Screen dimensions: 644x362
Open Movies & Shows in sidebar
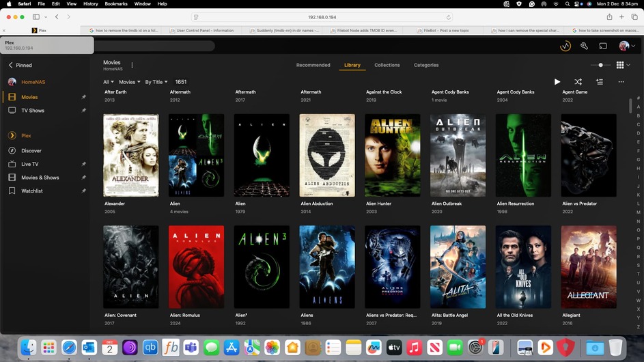pos(40,178)
